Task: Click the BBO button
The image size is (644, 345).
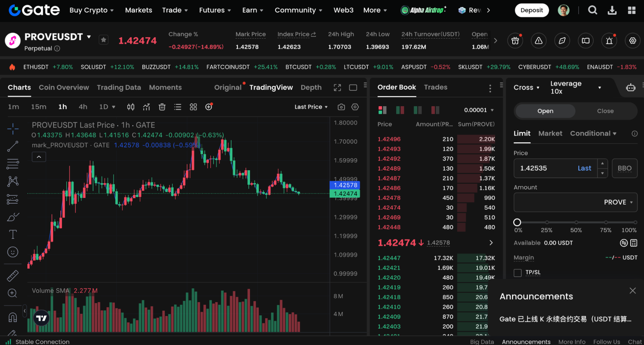Action: pos(624,168)
